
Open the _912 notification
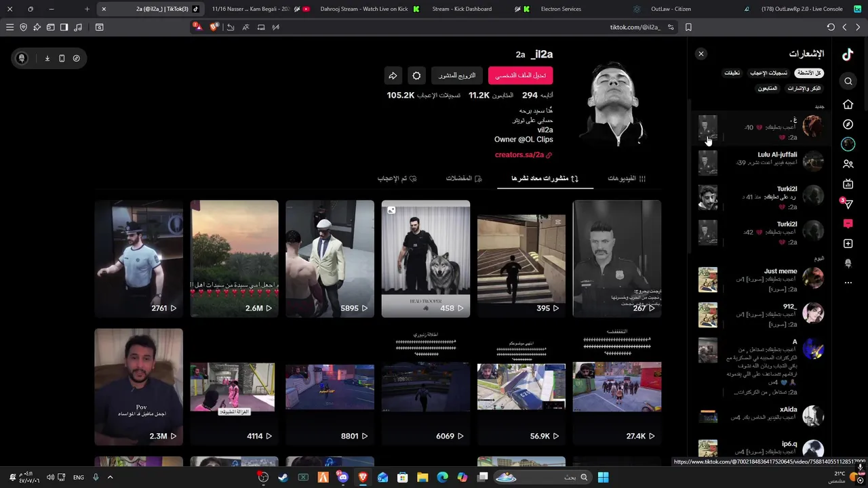(761, 314)
